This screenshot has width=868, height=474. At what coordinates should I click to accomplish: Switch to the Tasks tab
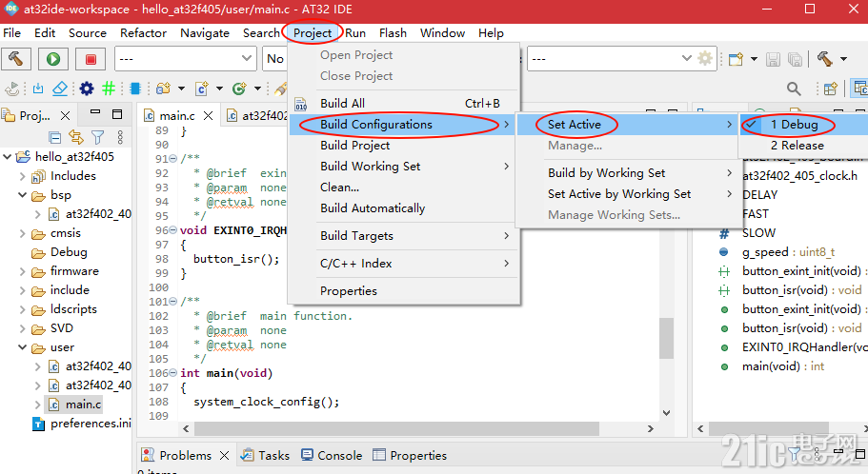coord(265,455)
